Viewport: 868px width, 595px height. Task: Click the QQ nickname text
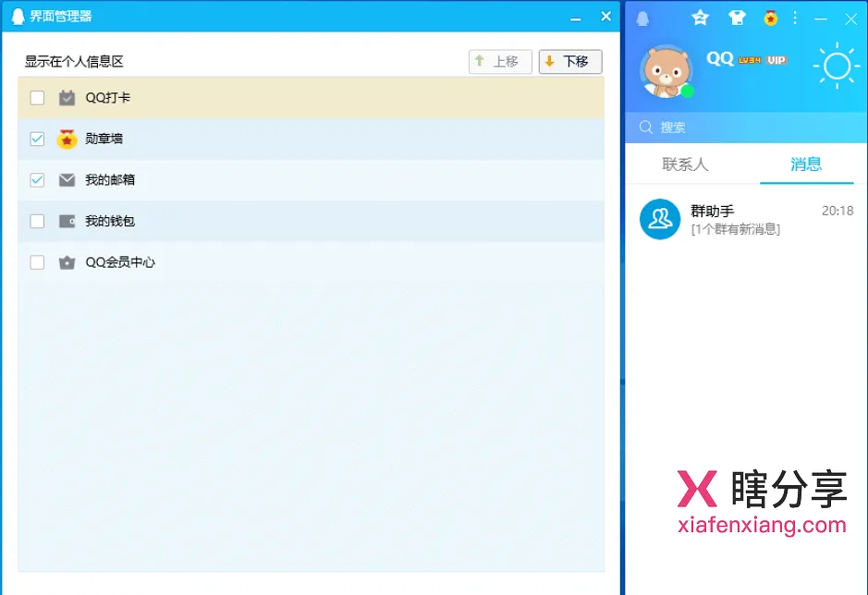tap(720, 59)
